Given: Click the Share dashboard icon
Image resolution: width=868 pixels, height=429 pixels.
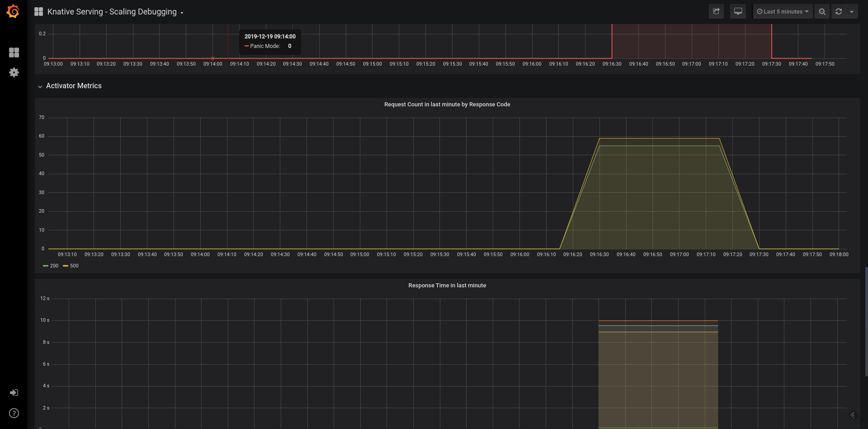Looking at the screenshot, I should [x=716, y=11].
